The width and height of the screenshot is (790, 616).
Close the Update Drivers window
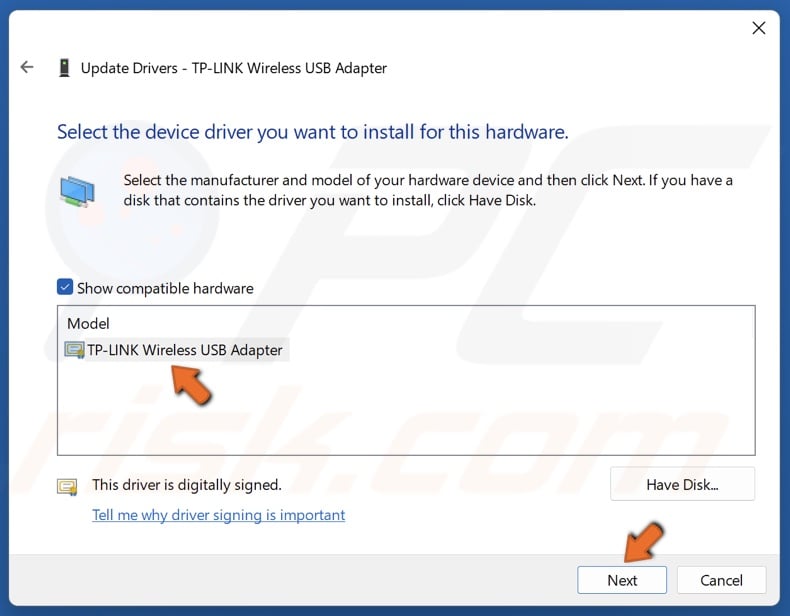(x=759, y=28)
